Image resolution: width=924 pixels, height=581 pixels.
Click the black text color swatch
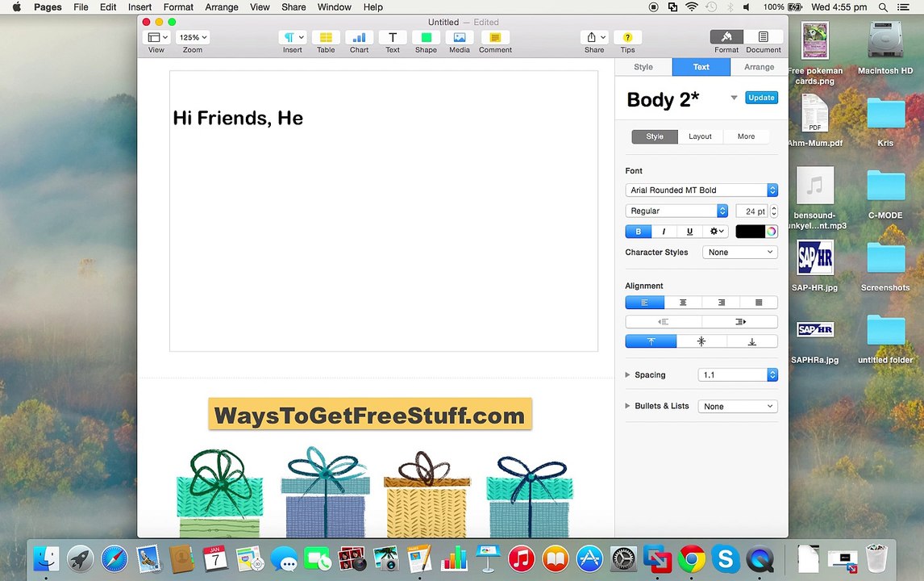(x=750, y=232)
